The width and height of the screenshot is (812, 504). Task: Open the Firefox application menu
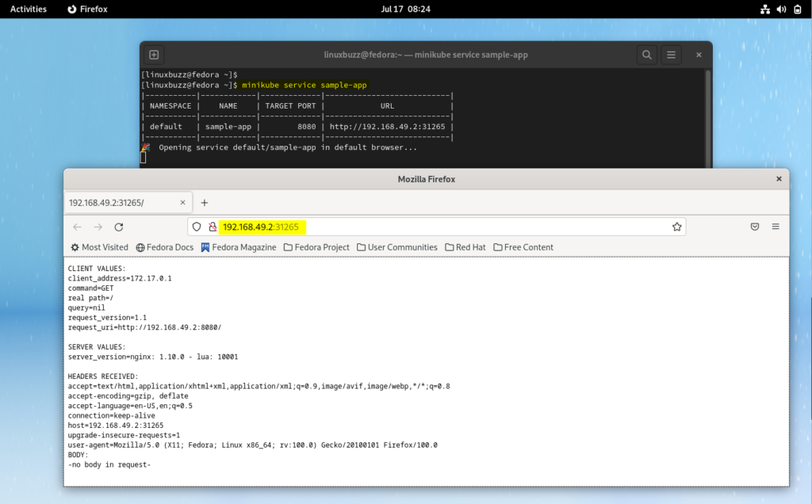coord(776,227)
